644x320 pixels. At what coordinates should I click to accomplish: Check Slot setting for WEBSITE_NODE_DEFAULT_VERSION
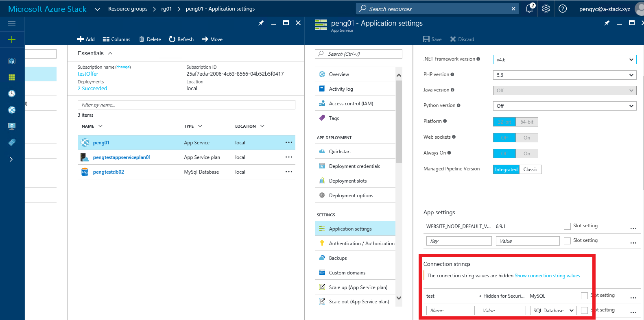567,226
